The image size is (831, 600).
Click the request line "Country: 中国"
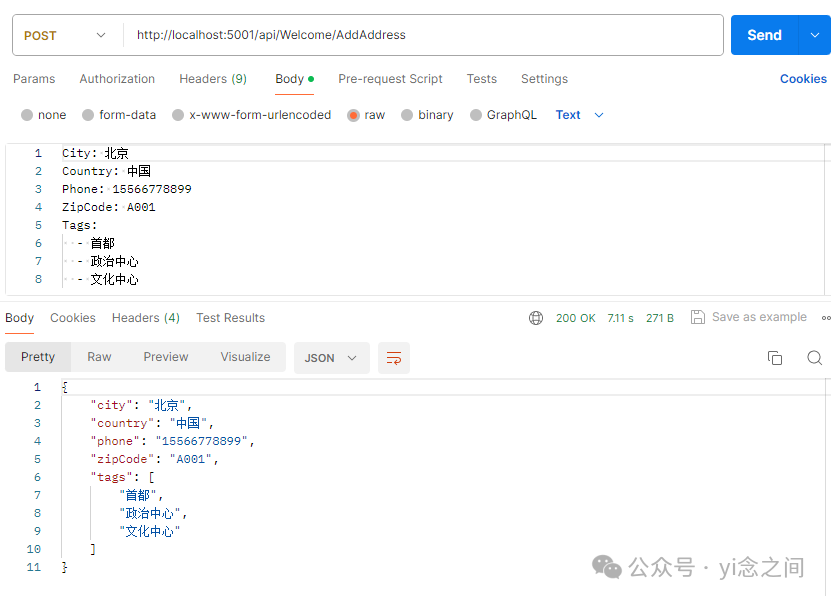point(107,171)
